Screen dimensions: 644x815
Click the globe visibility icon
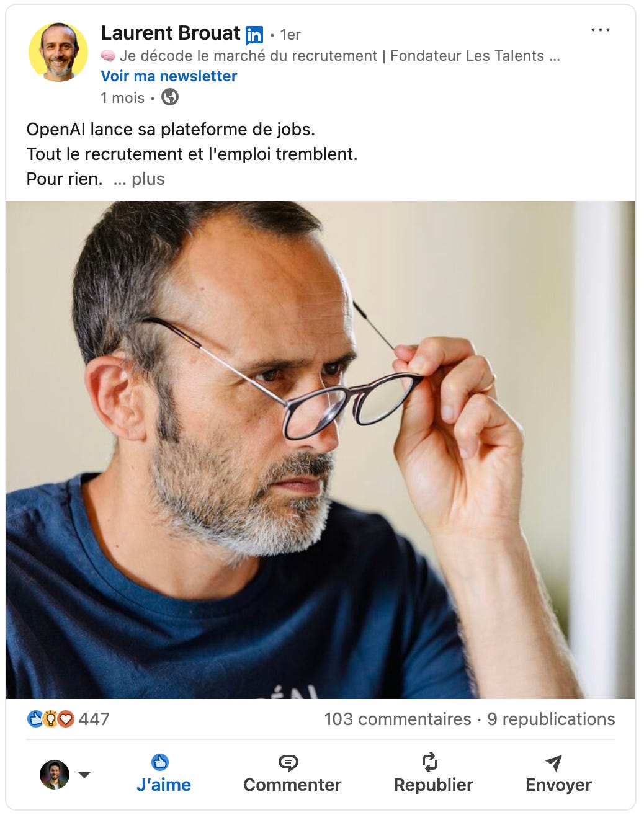pyautogui.click(x=169, y=97)
